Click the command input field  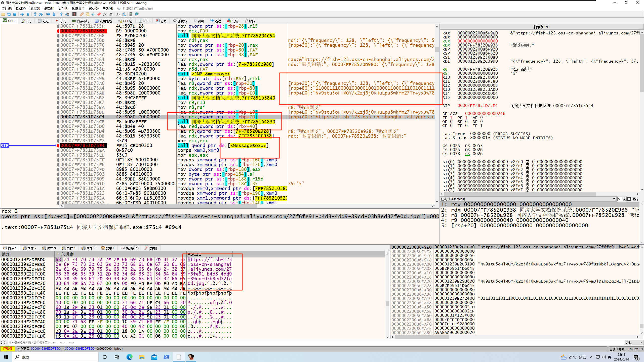tap(316, 343)
